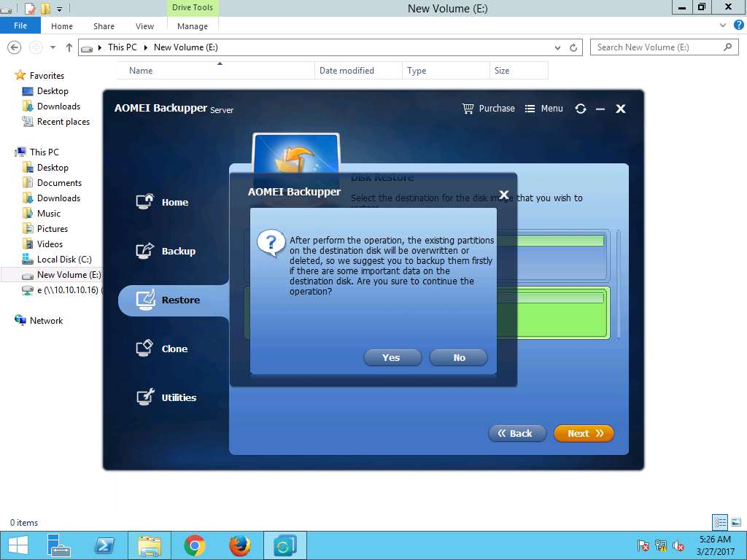Expand the Explorer ribbon chevron
Viewport: 747px width, 560px height.
pos(723,26)
